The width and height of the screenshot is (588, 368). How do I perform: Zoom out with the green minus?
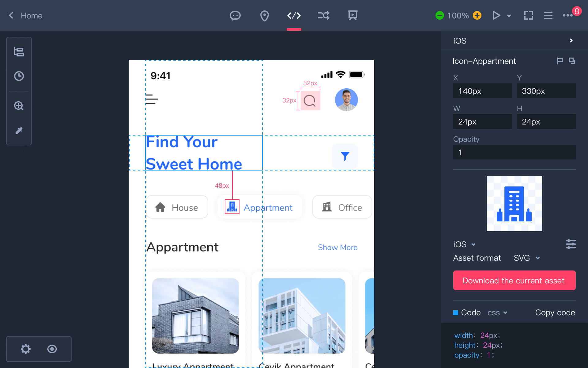[439, 15]
